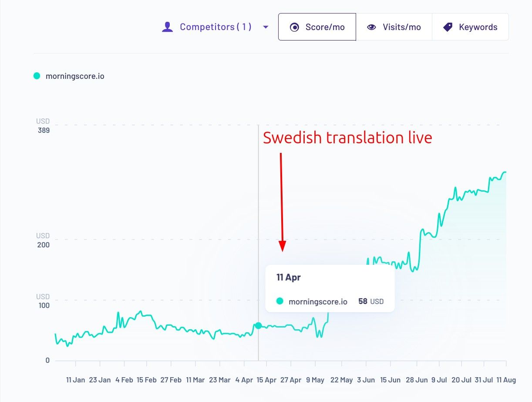The image size is (532, 402).
Task: Click the 3 Jun axis label
Action: (x=366, y=380)
